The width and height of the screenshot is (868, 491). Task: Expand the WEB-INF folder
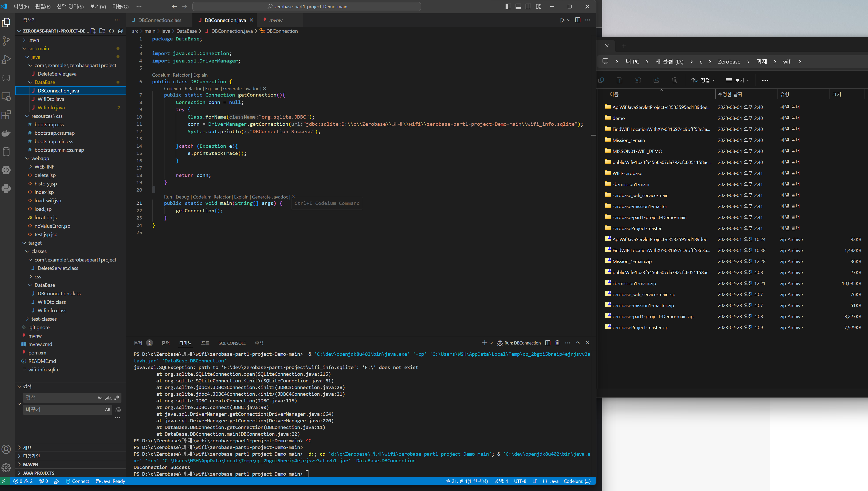click(44, 166)
